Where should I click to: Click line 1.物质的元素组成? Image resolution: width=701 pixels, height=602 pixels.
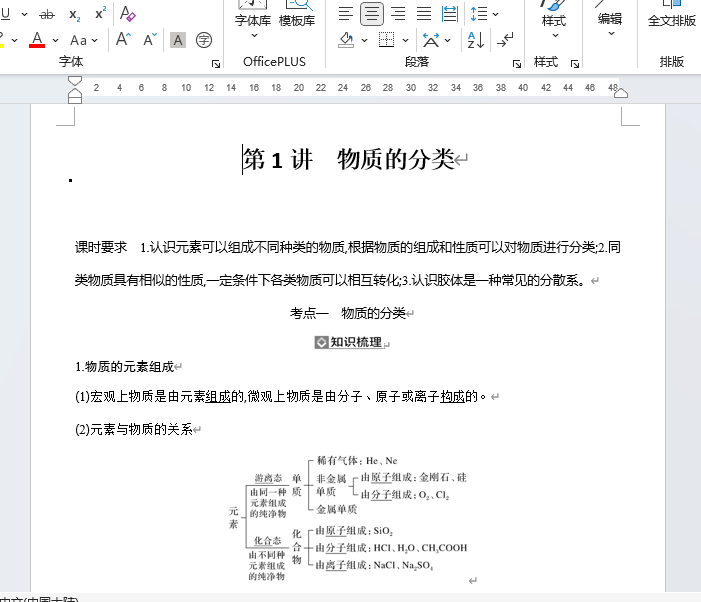point(124,367)
